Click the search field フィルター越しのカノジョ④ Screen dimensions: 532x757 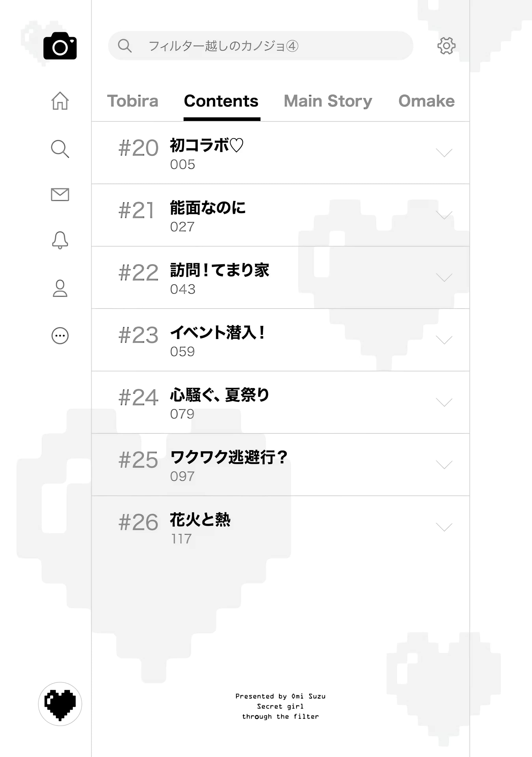(x=260, y=46)
